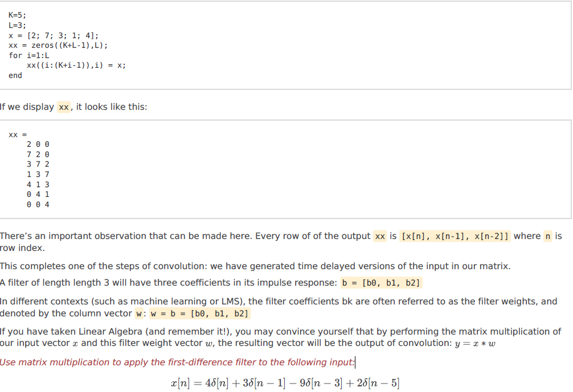
Task: Click the xx((i:(K+i-1)),i) = x; assignment line
Action: (75, 65)
